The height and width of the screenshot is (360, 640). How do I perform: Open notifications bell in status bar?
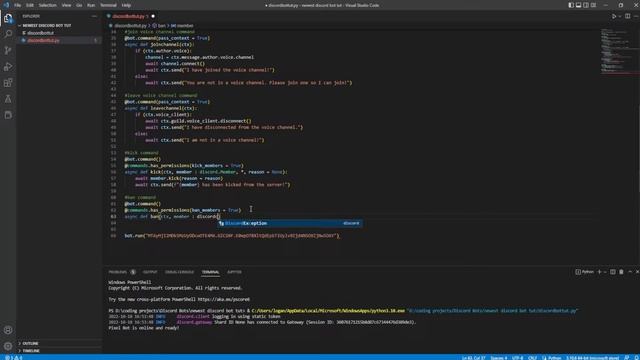(636, 358)
